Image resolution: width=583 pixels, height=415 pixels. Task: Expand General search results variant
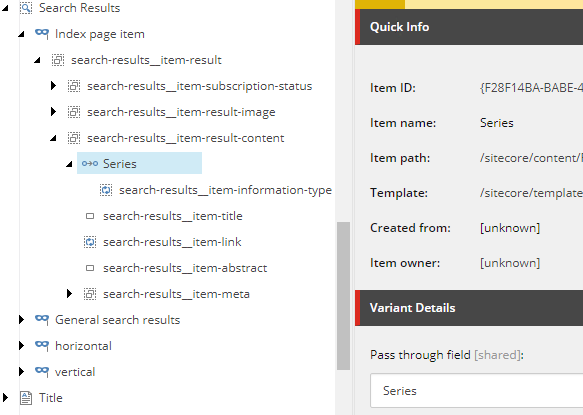(x=21, y=320)
